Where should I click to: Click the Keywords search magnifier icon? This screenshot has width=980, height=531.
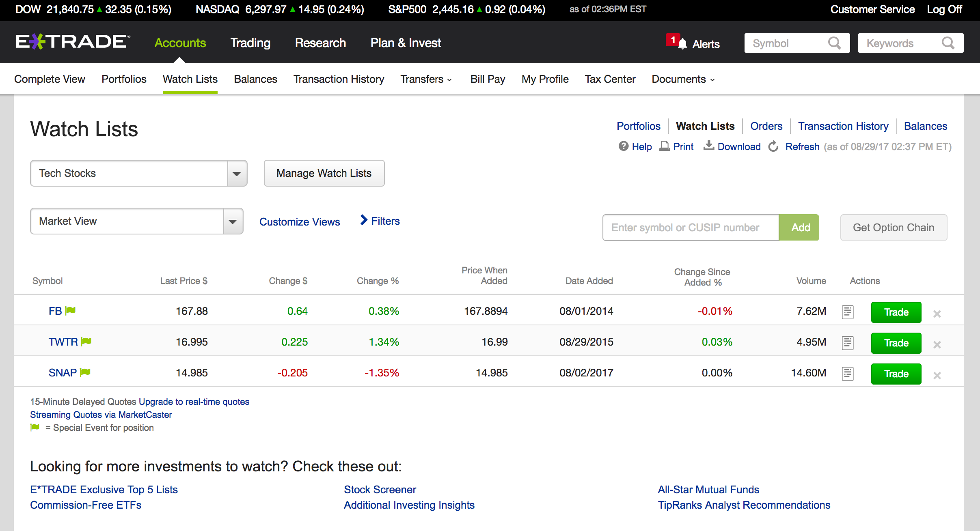tap(948, 43)
